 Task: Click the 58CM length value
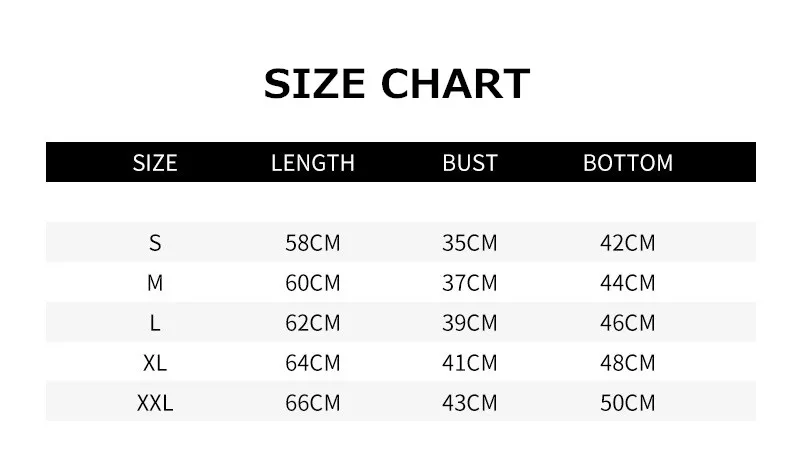[x=312, y=243]
